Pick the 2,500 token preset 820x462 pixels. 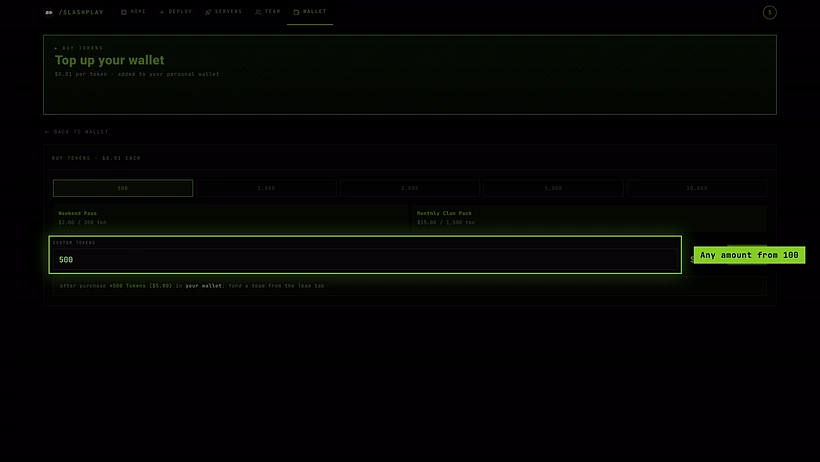pyautogui.click(x=409, y=188)
